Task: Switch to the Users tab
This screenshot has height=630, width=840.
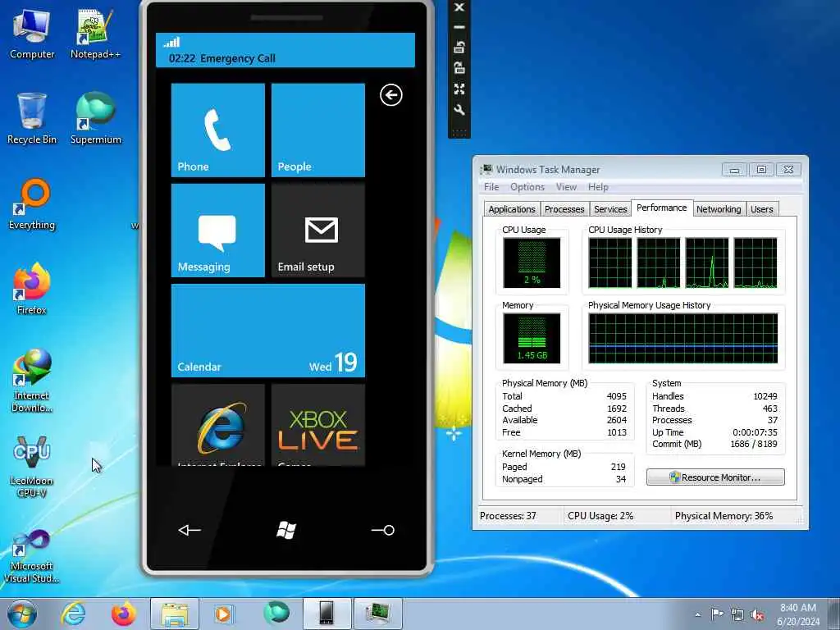Action: [x=761, y=209]
